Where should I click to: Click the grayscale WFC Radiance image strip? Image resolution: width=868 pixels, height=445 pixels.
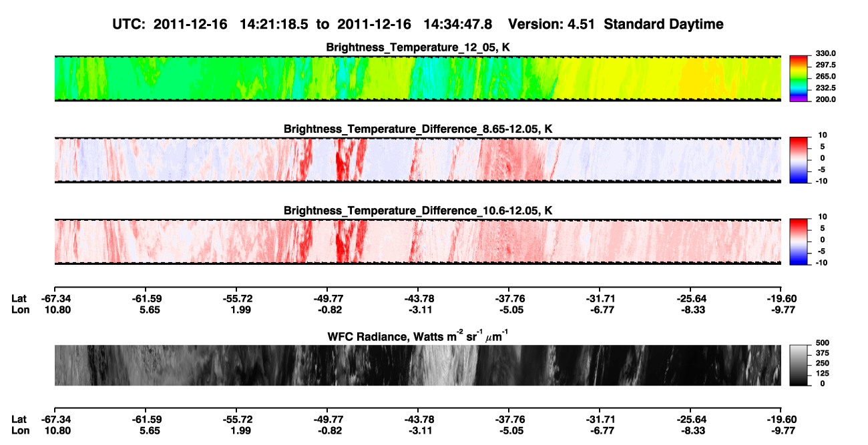tap(418, 365)
